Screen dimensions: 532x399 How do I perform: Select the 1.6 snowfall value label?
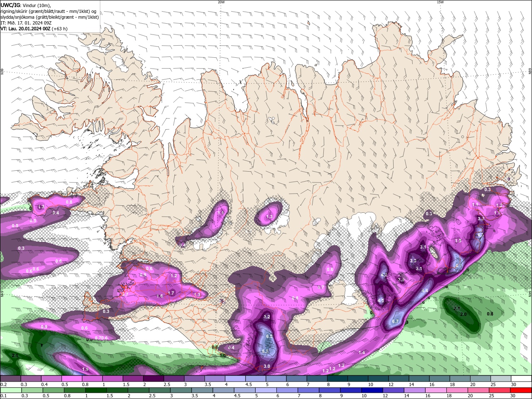(x=160, y=296)
